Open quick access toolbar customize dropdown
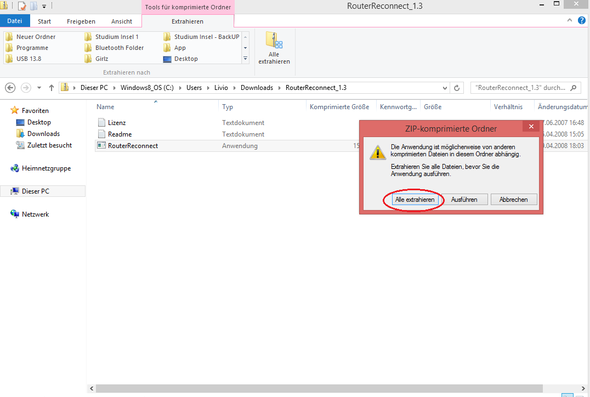Screen dimensions: 590x397 pos(44,6)
